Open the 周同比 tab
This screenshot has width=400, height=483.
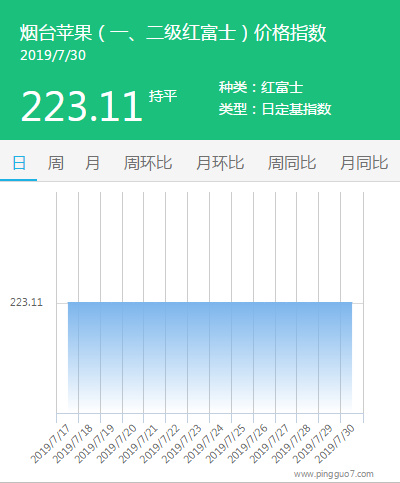(292, 163)
